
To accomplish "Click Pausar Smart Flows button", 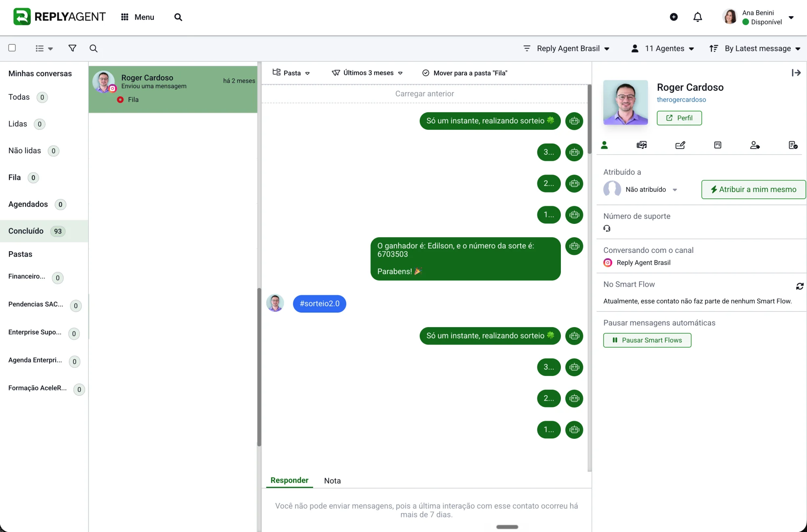I will pyautogui.click(x=647, y=340).
